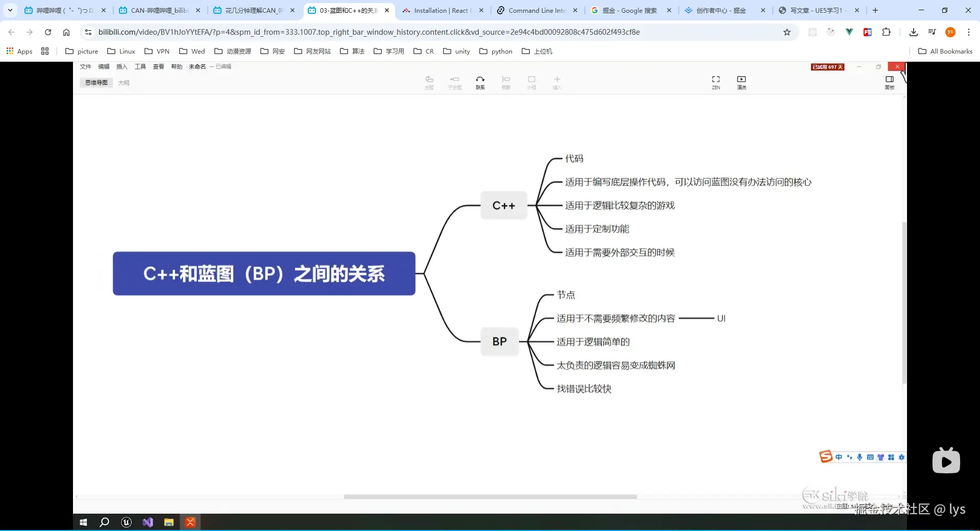
Task: Open the 查看 menu
Action: (x=158, y=66)
